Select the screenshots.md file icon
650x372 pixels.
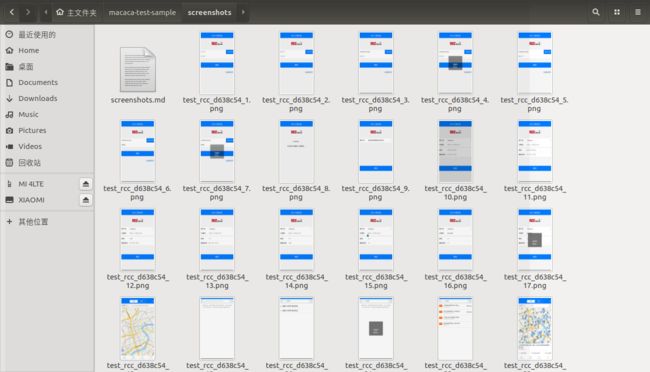pos(138,69)
